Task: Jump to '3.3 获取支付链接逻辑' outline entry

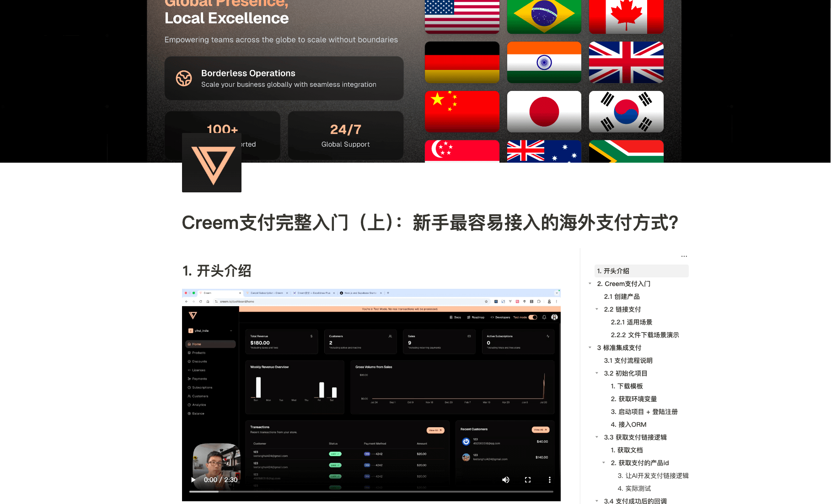Action: [x=635, y=437]
